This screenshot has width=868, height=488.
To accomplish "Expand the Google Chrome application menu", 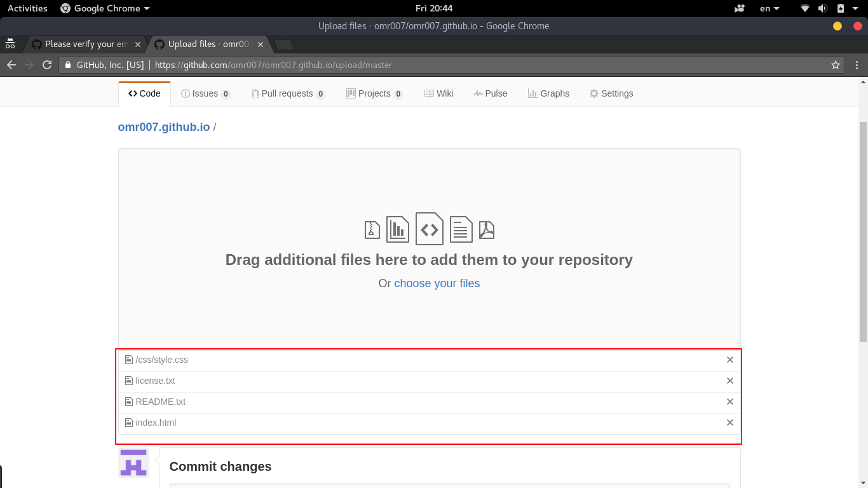I will (105, 8).
